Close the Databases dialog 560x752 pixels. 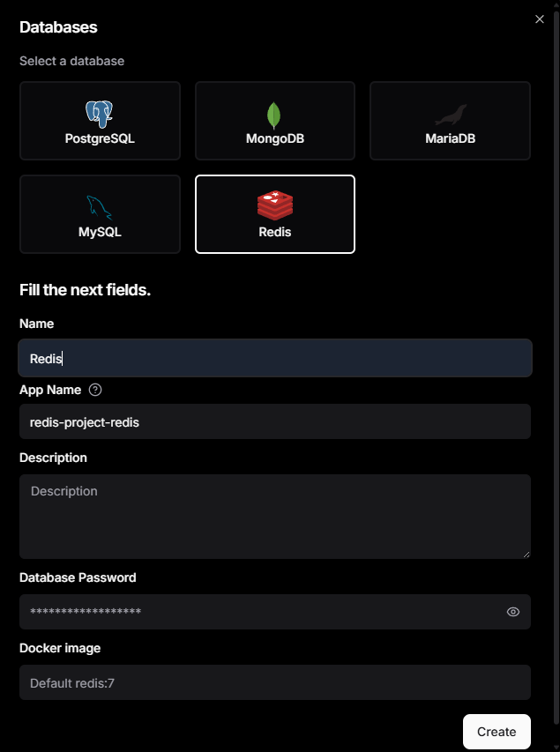[x=540, y=19]
